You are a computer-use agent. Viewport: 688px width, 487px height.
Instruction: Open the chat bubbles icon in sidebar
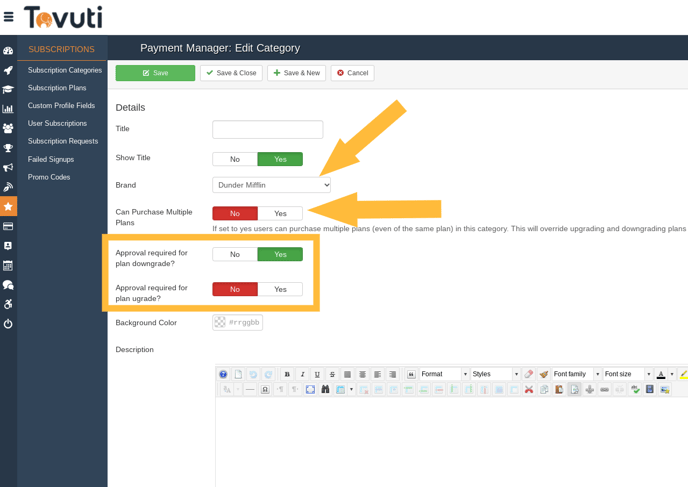[8, 285]
